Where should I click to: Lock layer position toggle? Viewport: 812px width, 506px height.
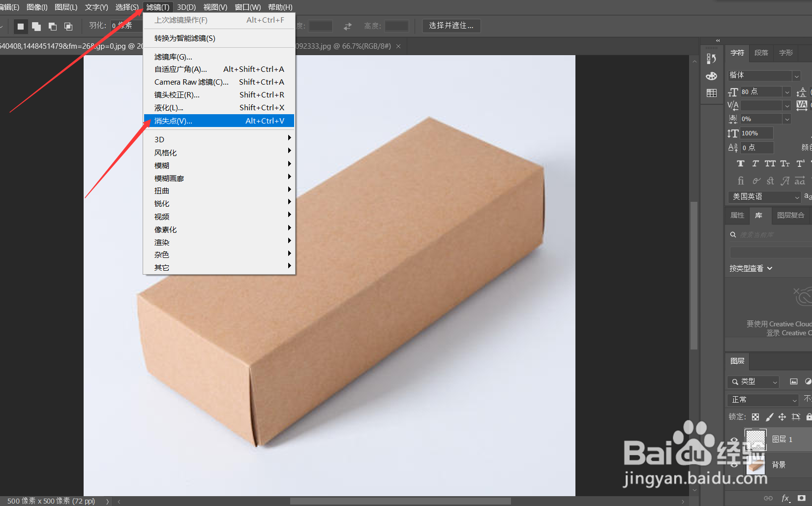[x=782, y=417]
